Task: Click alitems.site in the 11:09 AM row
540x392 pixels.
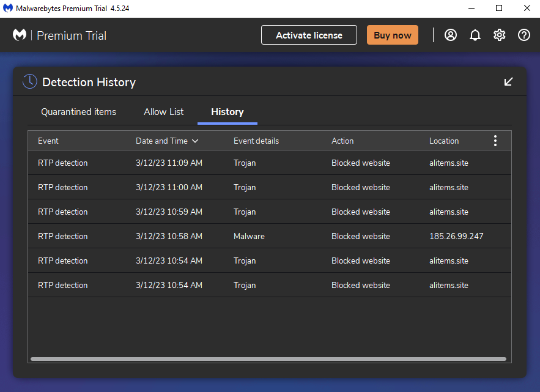Action: coord(449,163)
